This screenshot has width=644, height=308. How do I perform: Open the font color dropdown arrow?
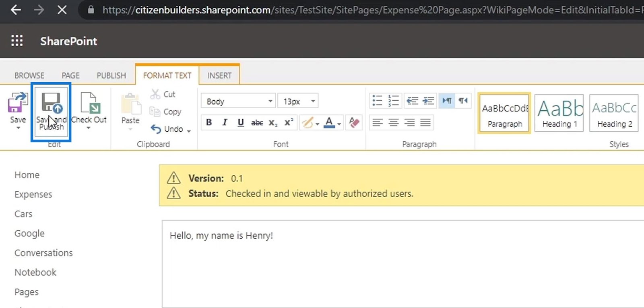(x=339, y=124)
